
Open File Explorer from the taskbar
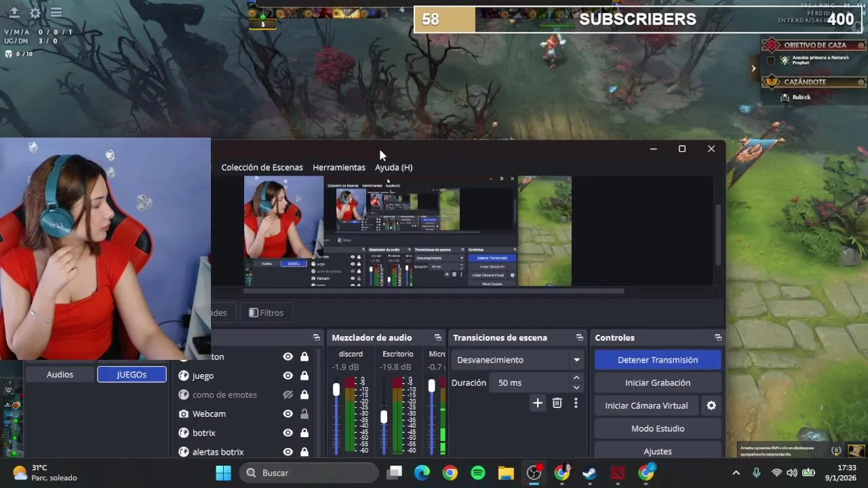(506, 472)
